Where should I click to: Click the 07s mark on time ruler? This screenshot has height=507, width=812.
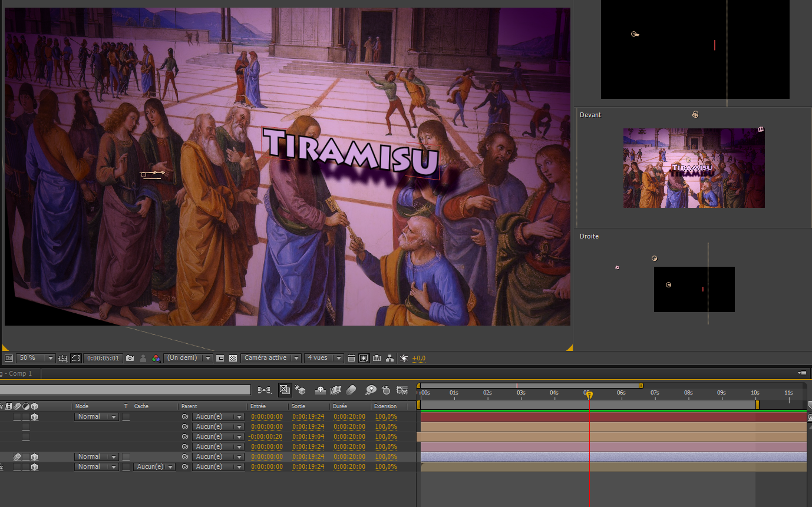point(655,393)
